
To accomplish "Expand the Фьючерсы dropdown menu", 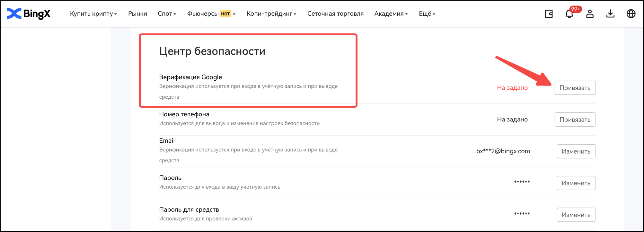I will coord(211,14).
